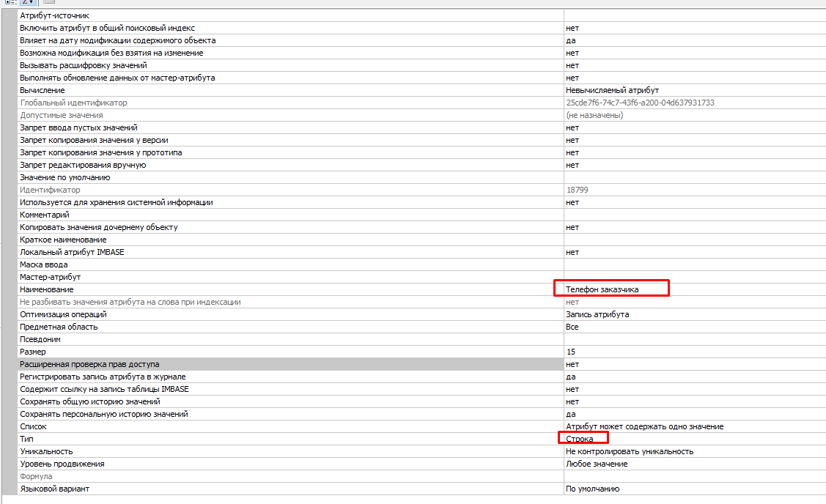This screenshot has height=504, width=826.
Task: Click 'Идентификатор' value 18799
Action: [577, 190]
